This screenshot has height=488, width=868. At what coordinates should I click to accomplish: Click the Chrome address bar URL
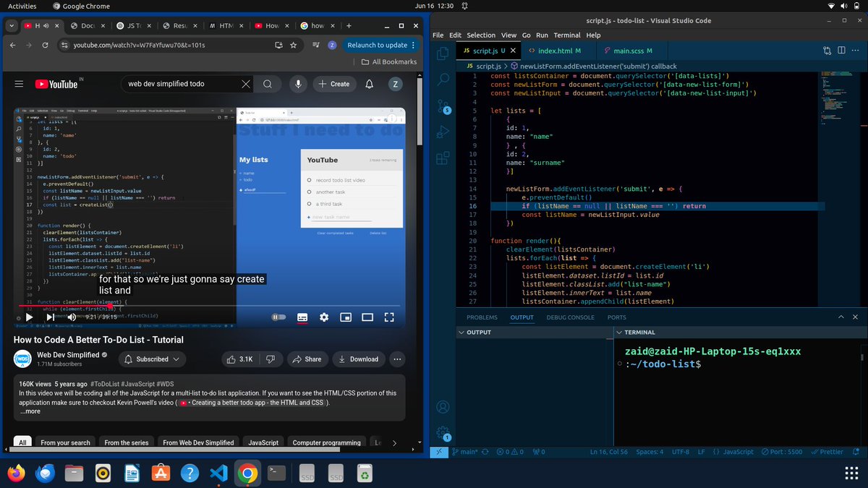(139, 45)
